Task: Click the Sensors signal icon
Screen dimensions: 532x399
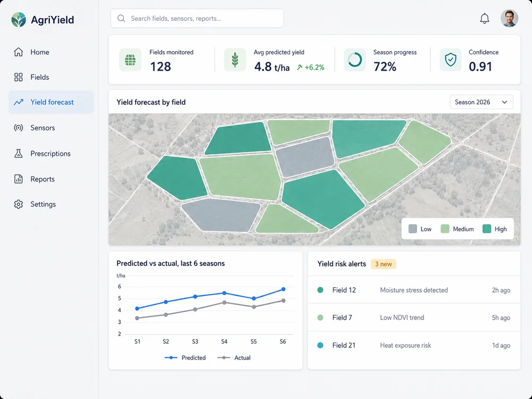Action: pyautogui.click(x=18, y=128)
